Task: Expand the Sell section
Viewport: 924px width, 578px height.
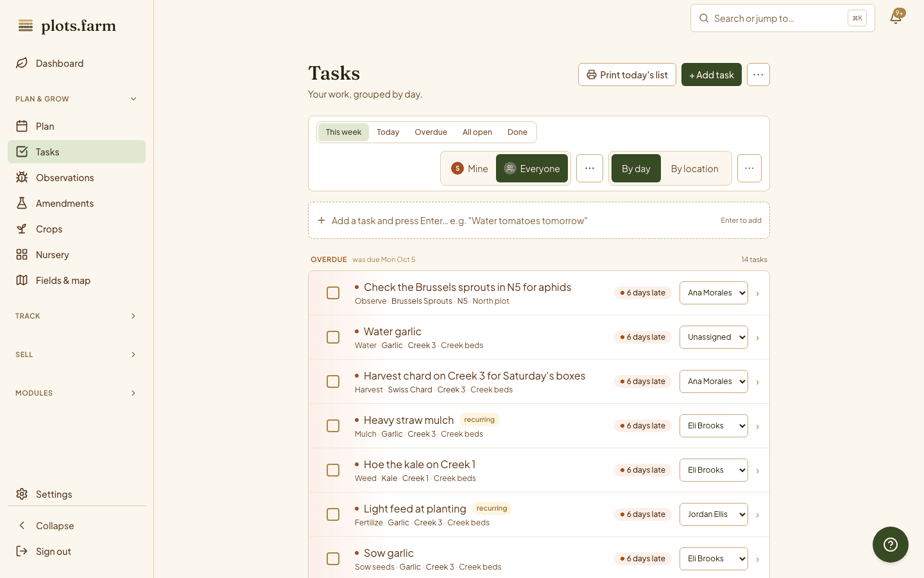Action: (76, 355)
